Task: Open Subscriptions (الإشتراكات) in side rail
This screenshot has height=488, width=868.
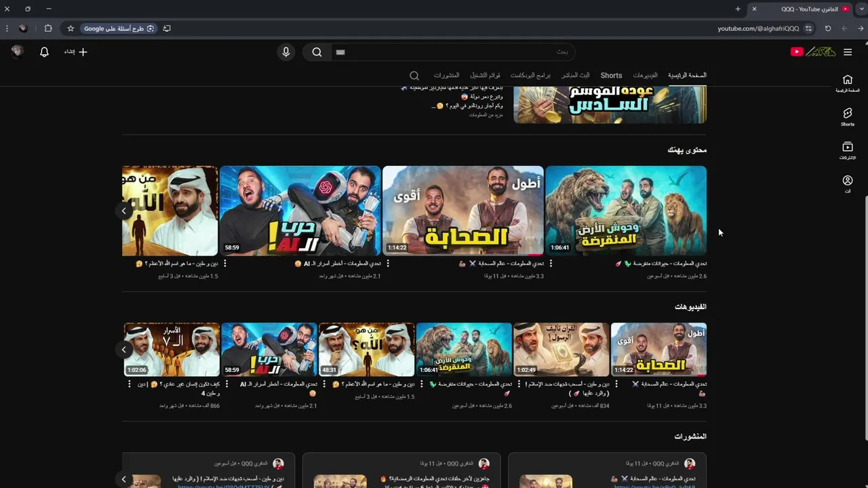Action: pos(848,150)
